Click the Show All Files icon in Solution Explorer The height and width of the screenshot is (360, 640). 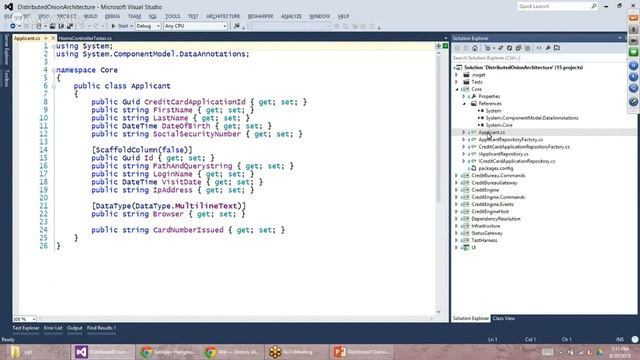pos(527,48)
